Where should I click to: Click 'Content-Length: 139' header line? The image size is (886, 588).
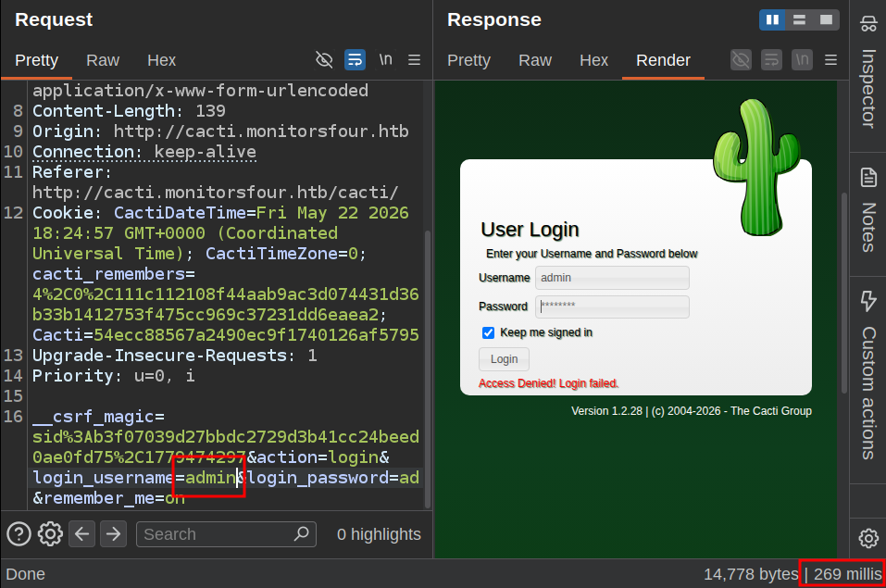[129, 111]
